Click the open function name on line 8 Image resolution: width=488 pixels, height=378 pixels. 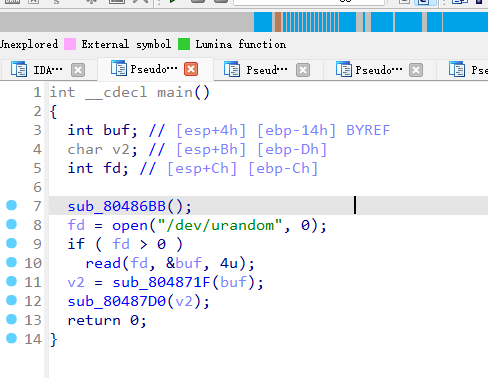point(130,226)
